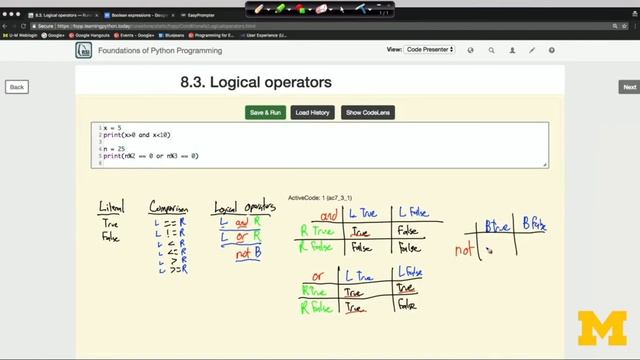
Task: Click the ActiveCode: 1 (ac7_3_1) caption
Action: [x=320, y=198]
